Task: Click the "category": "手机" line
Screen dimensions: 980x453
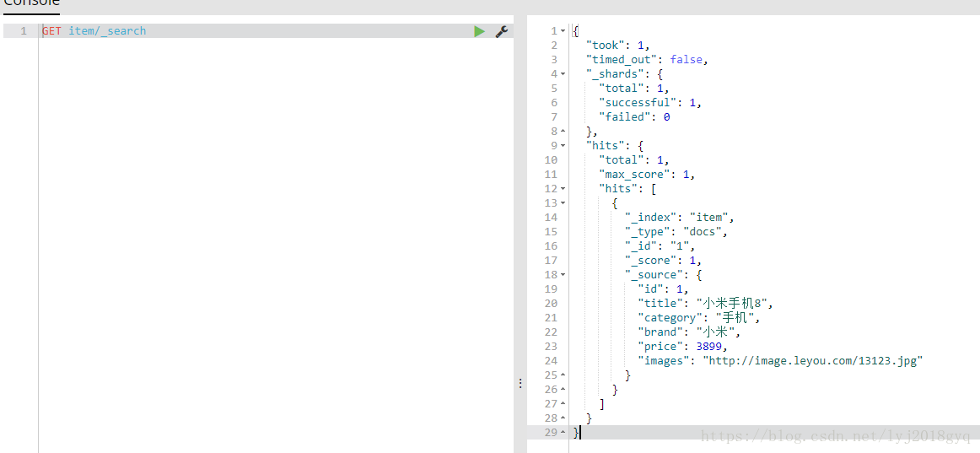Action: [x=699, y=318]
